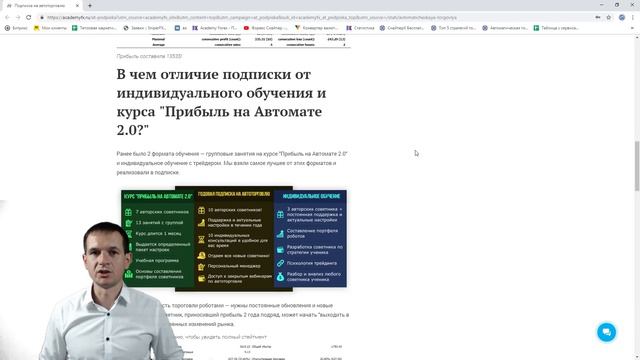Click Индивидуальное обучение column title
This screenshot has width=640, height=360.
click(x=311, y=196)
